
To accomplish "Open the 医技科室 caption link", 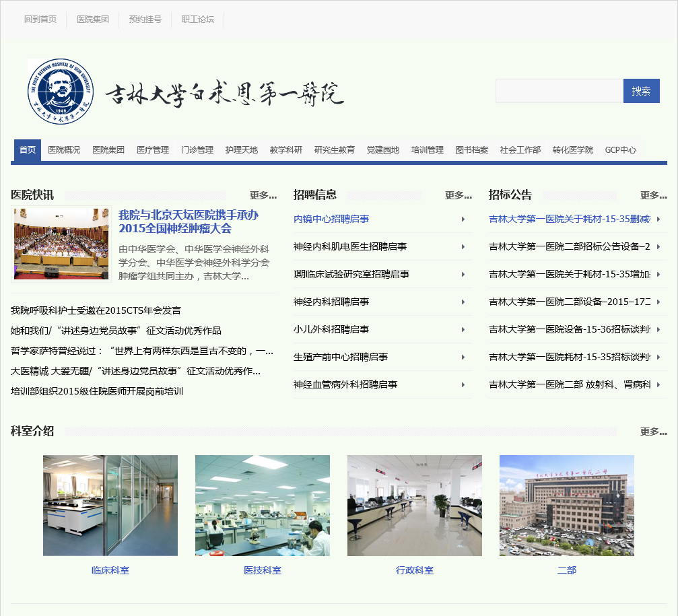I will 263,571.
